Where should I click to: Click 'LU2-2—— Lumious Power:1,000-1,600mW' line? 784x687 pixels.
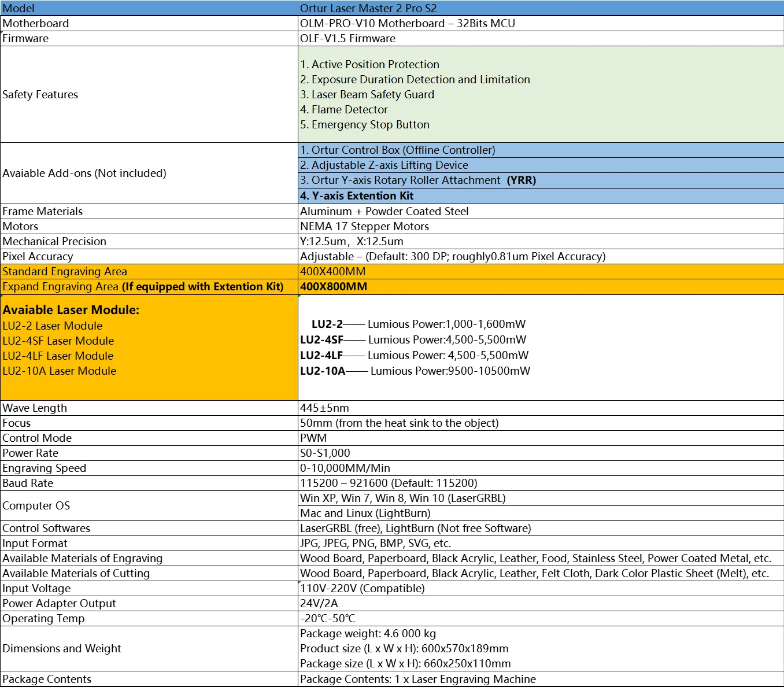click(419, 324)
